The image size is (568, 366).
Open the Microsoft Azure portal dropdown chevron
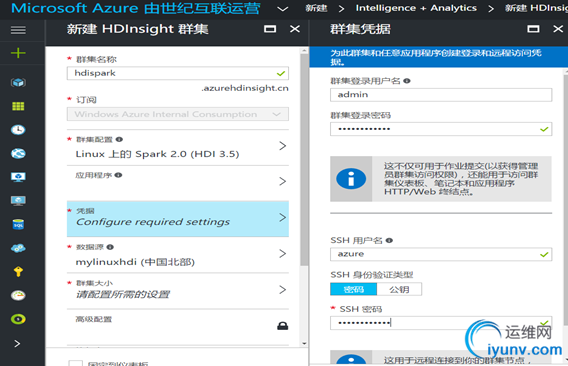click(283, 9)
